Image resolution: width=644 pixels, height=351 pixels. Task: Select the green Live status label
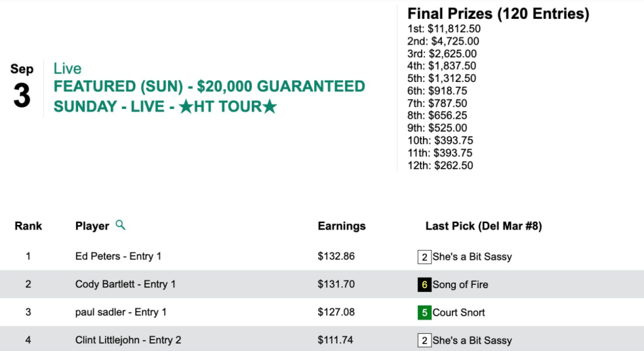pyautogui.click(x=67, y=69)
